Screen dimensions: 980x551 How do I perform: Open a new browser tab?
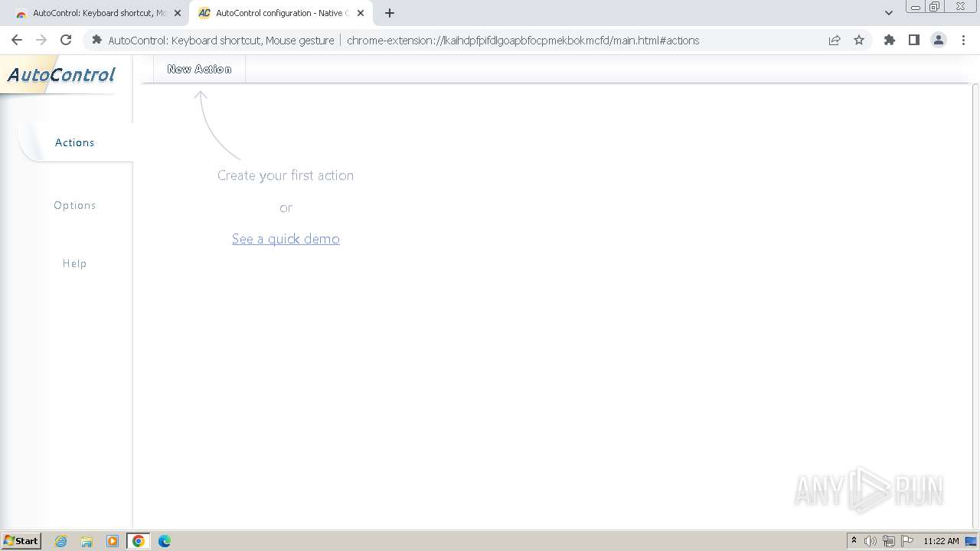tap(390, 13)
